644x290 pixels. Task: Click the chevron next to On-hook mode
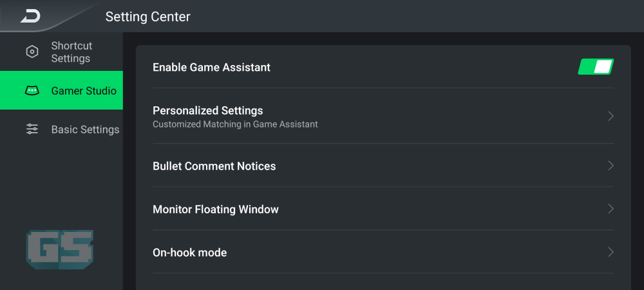pos(611,252)
